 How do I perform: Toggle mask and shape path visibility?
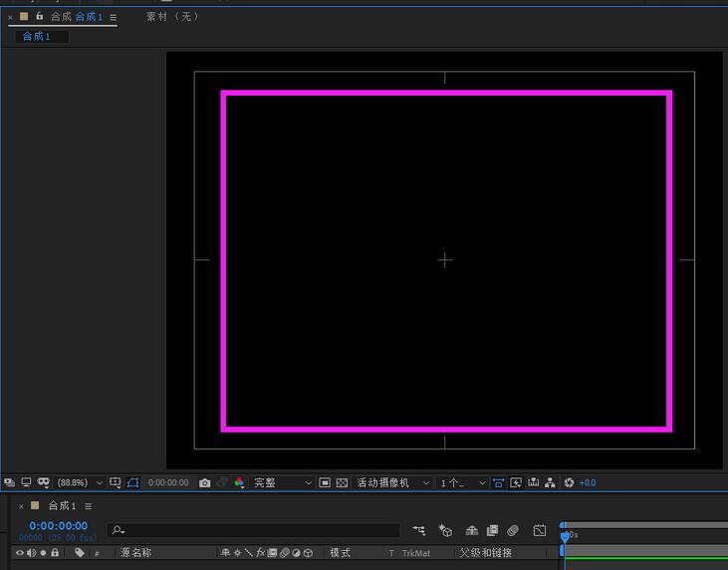coord(132,482)
